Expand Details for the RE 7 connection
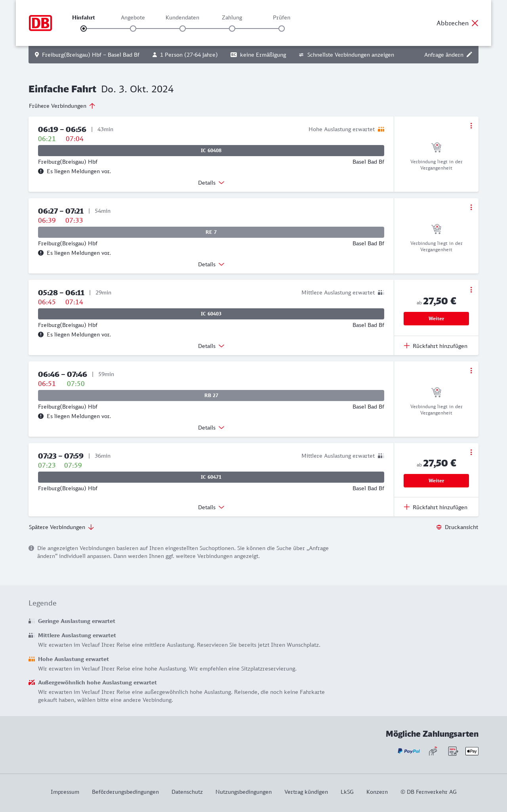The image size is (507, 812). [x=211, y=264]
